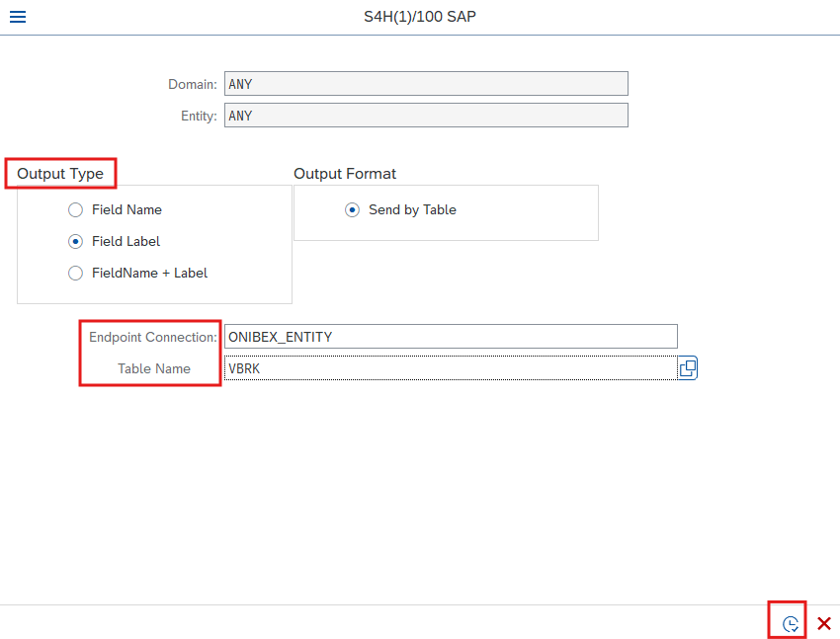This screenshot has height=639, width=840.
Task: Choose the FieldName + Label option
Action: tap(75, 273)
